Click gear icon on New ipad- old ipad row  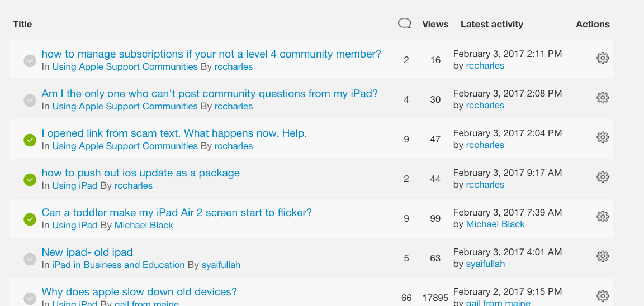click(x=602, y=256)
